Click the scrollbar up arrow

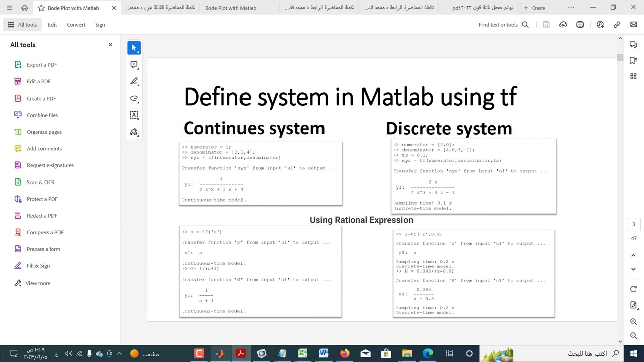click(620, 38)
